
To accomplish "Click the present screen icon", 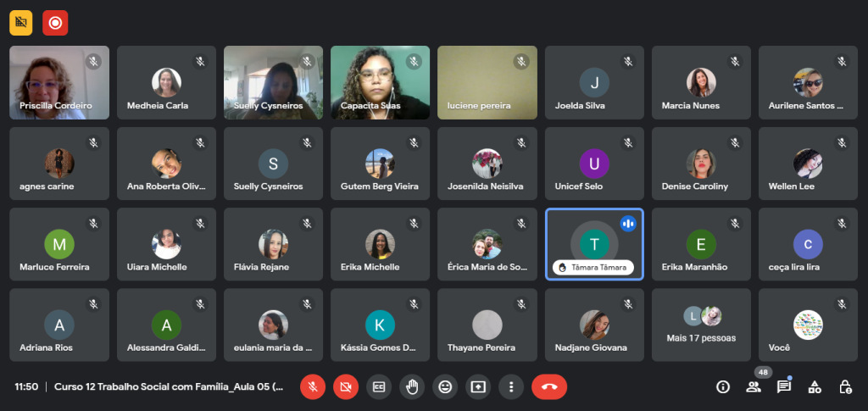I will point(478,386).
